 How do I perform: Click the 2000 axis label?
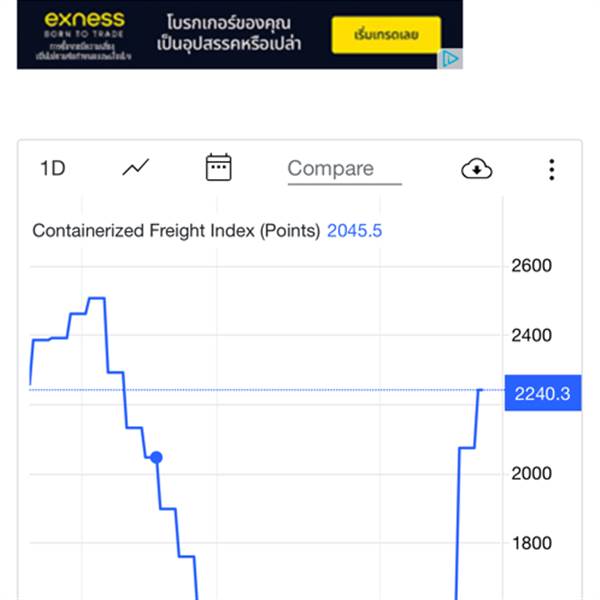532,474
